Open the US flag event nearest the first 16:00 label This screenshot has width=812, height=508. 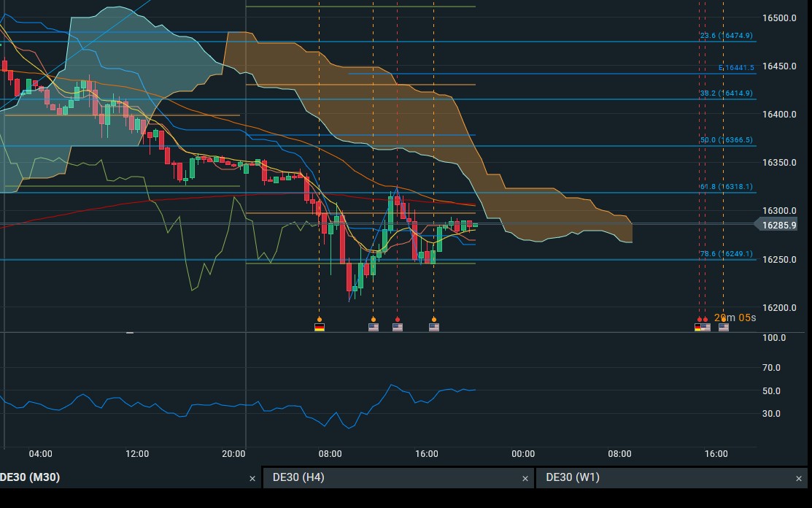click(434, 327)
